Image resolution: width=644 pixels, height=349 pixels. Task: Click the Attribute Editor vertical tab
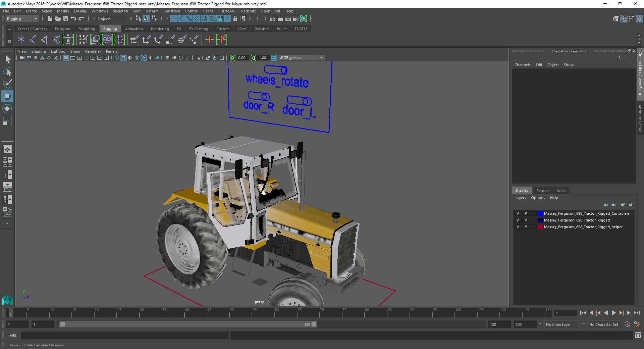coord(640,118)
